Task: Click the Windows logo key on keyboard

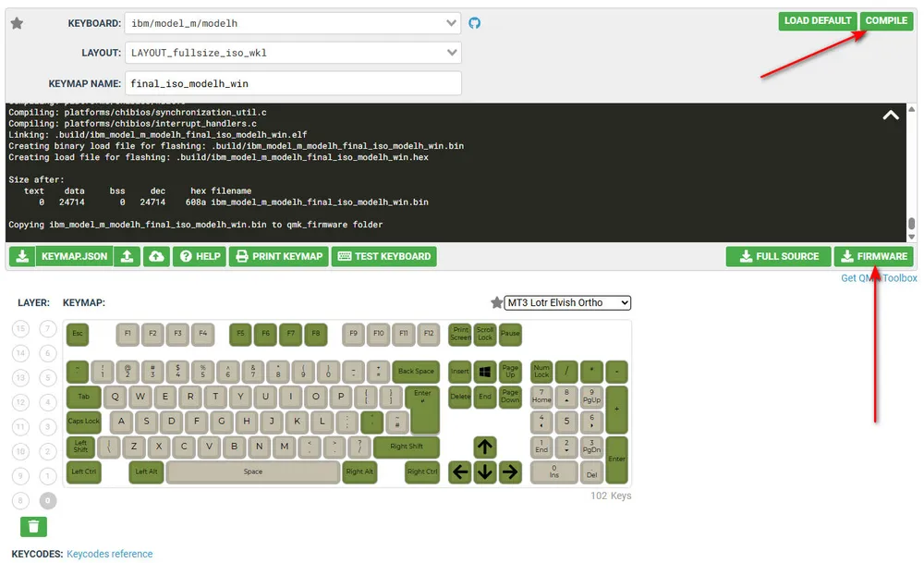Action: pos(485,372)
